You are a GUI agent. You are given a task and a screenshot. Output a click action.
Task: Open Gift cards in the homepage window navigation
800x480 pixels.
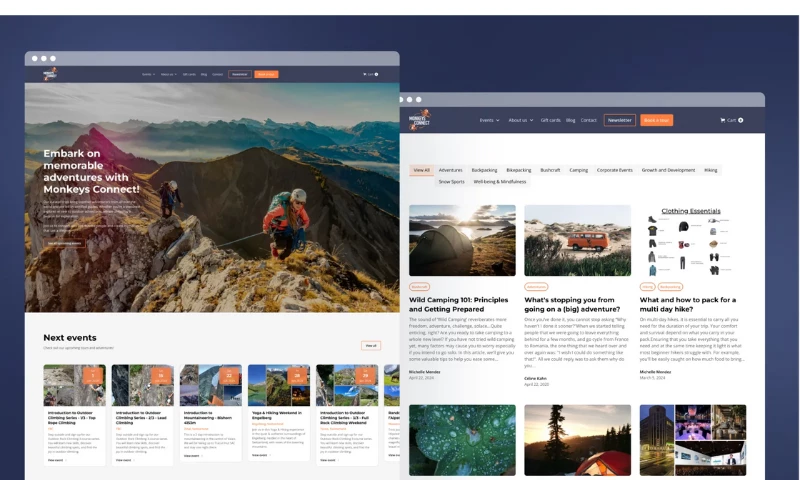point(189,74)
